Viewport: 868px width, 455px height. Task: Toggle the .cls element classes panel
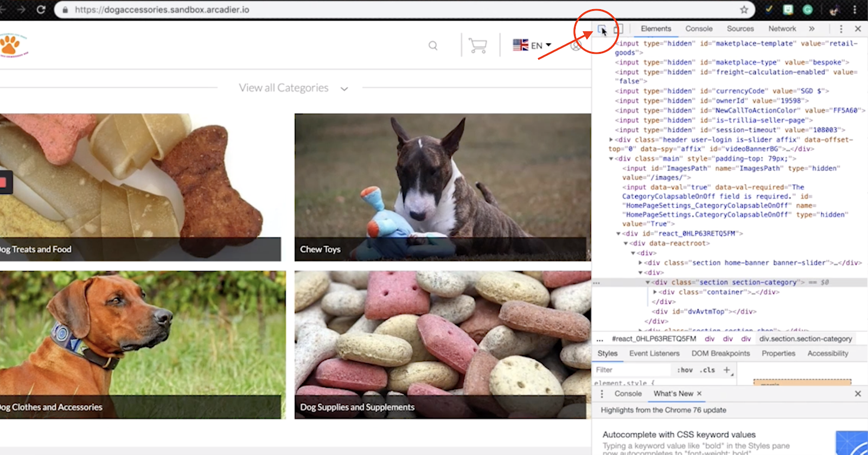point(707,370)
